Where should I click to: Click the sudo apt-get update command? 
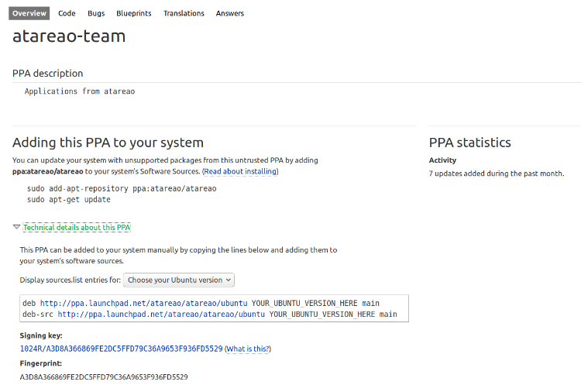(x=69, y=199)
